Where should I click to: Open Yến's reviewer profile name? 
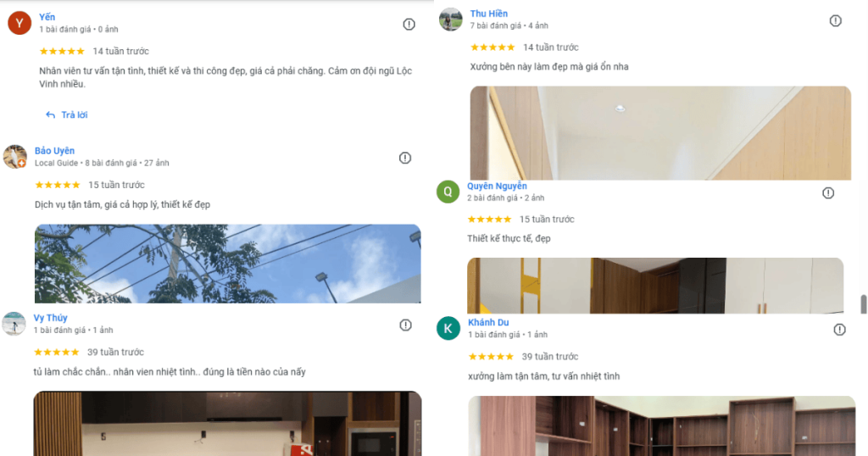click(47, 17)
